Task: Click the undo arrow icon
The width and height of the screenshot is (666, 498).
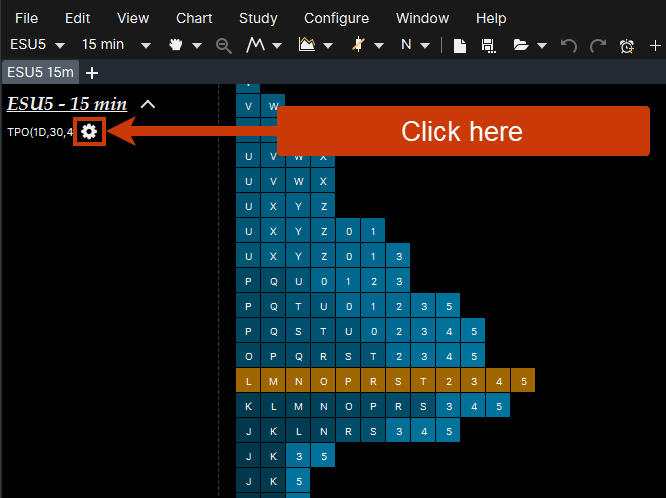Action: click(x=569, y=46)
